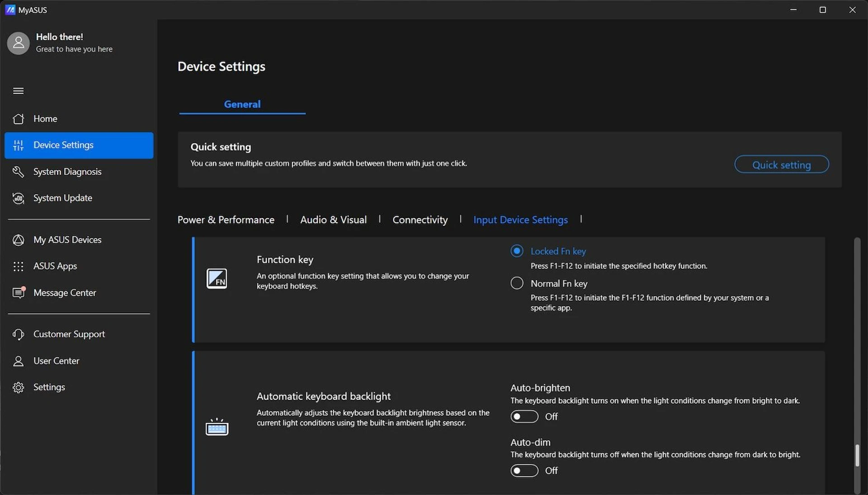The width and height of the screenshot is (868, 495).
Task: Select the Normal Fn key radio button
Action: (517, 283)
